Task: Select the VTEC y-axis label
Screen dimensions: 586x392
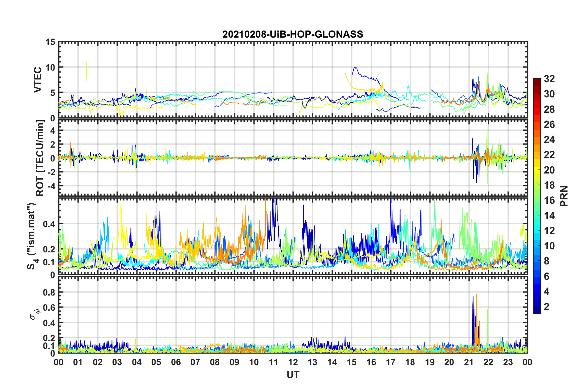Action: click(x=38, y=80)
